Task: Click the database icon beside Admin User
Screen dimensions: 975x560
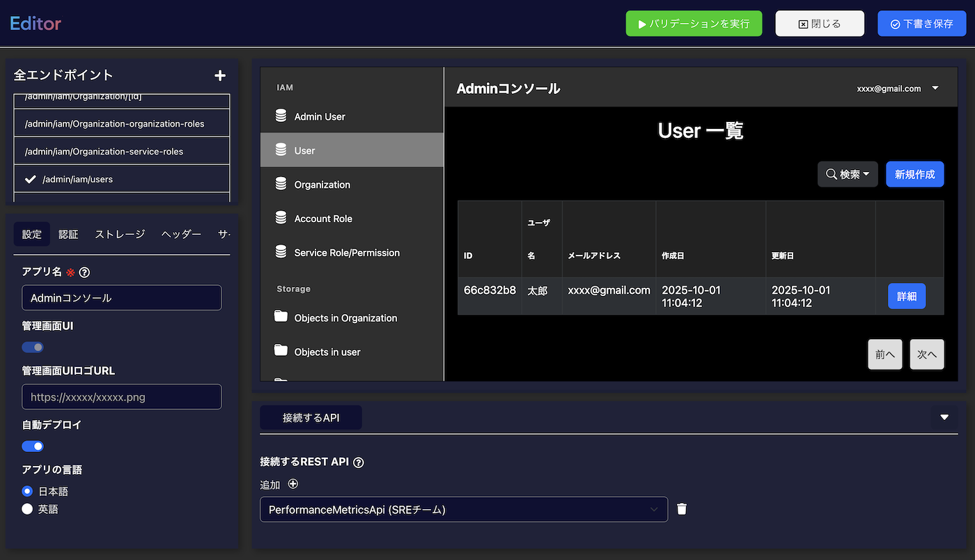Action: [281, 116]
